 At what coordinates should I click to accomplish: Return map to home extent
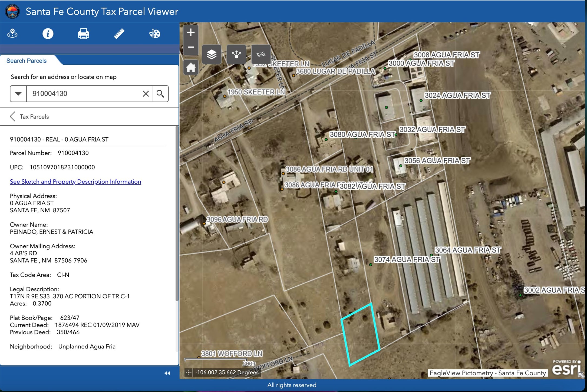[x=191, y=67]
